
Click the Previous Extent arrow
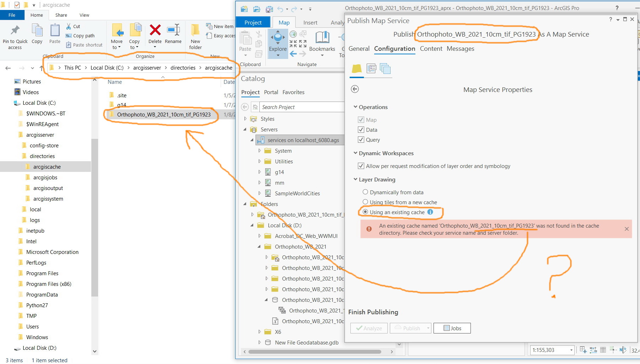294,53
